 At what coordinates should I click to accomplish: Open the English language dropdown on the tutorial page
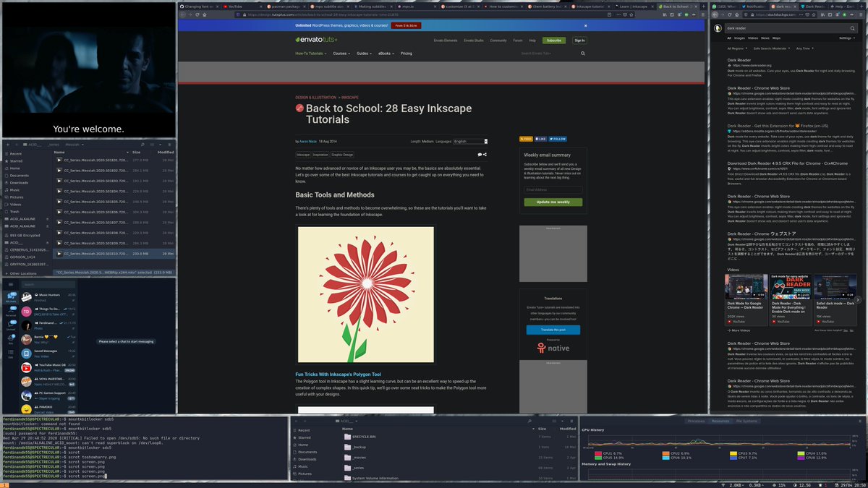click(470, 142)
